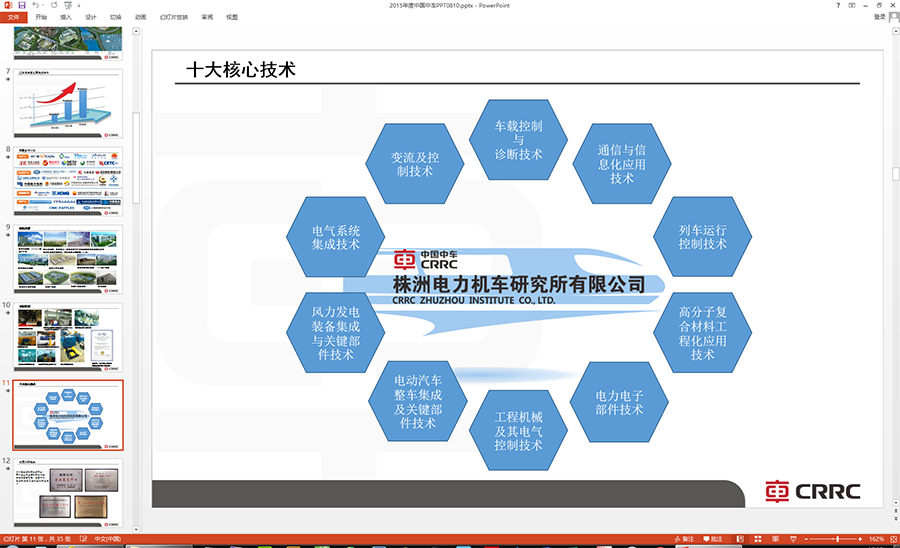Open the 文件 (File) tab

click(x=14, y=17)
